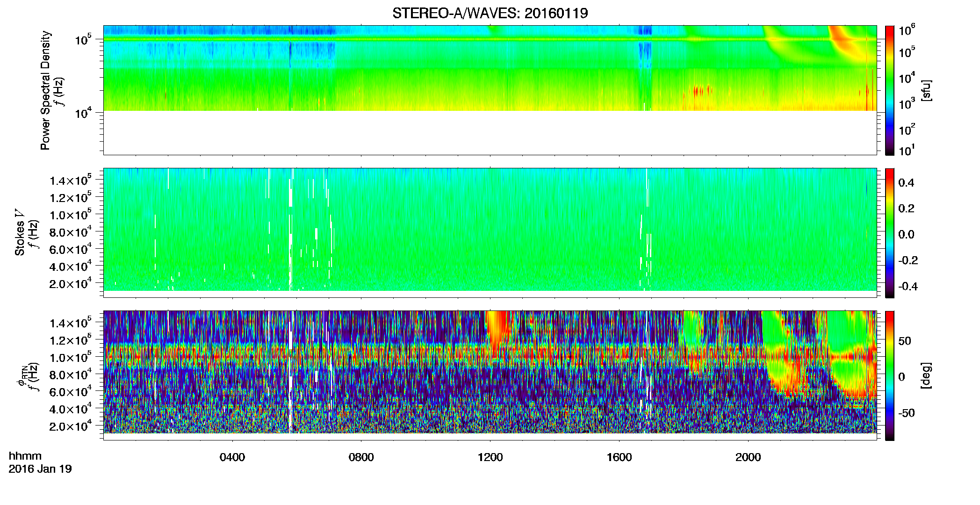Click the [sfu] units label
Image resolution: width=980 pixels, height=505 pixels.
tap(926, 90)
